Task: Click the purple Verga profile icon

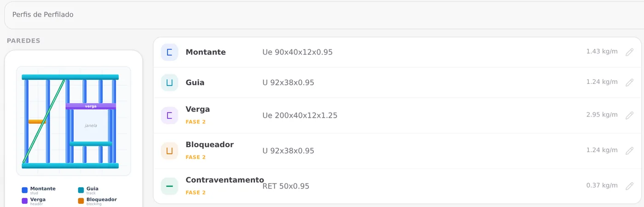Action: [x=169, y=115]
